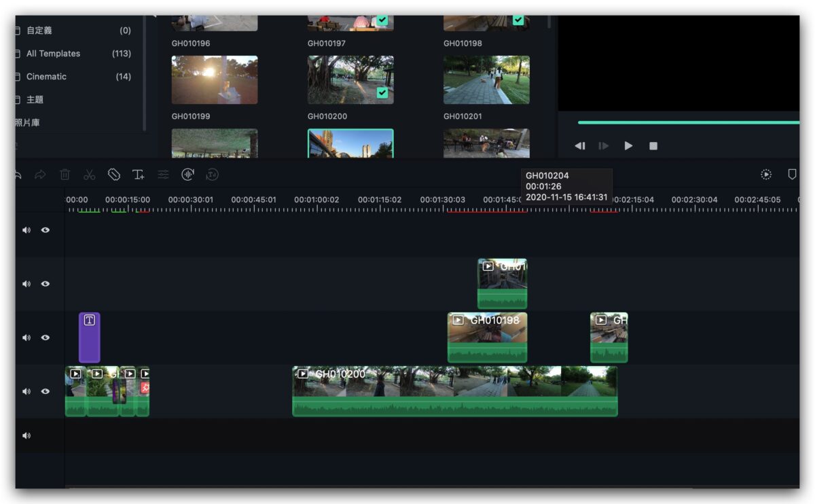The height and width of the screenshot is (504, 815).
Task: Click the tag-shaped icon beside the scissors
Action: click(114, 175)
